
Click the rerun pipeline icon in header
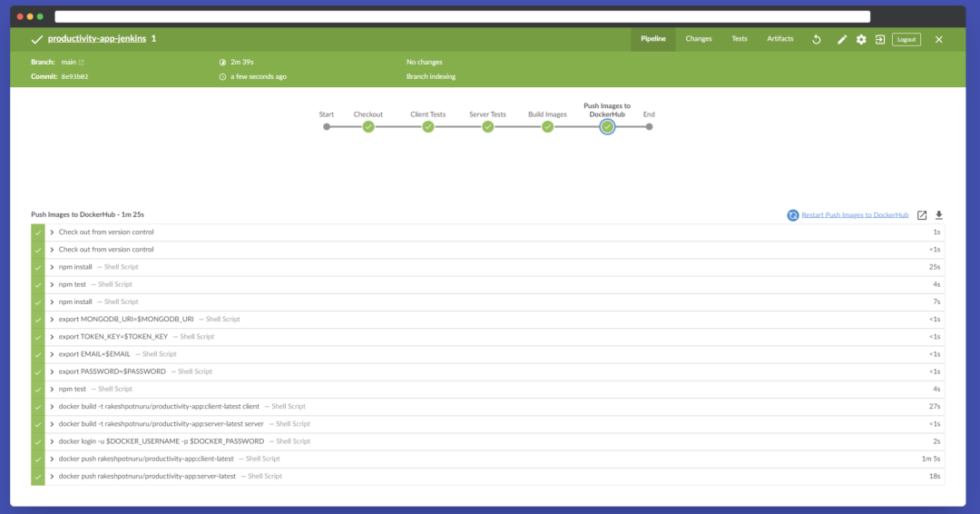816,39
